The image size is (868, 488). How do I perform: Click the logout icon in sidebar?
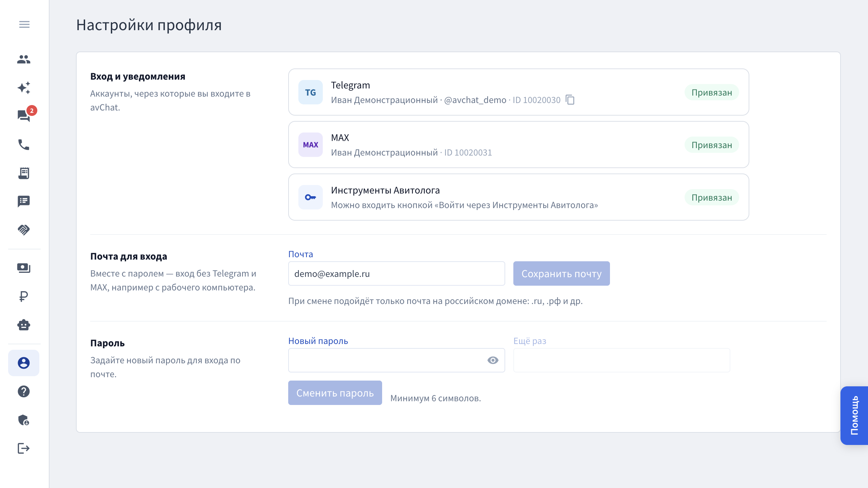[x=24, y=448]
